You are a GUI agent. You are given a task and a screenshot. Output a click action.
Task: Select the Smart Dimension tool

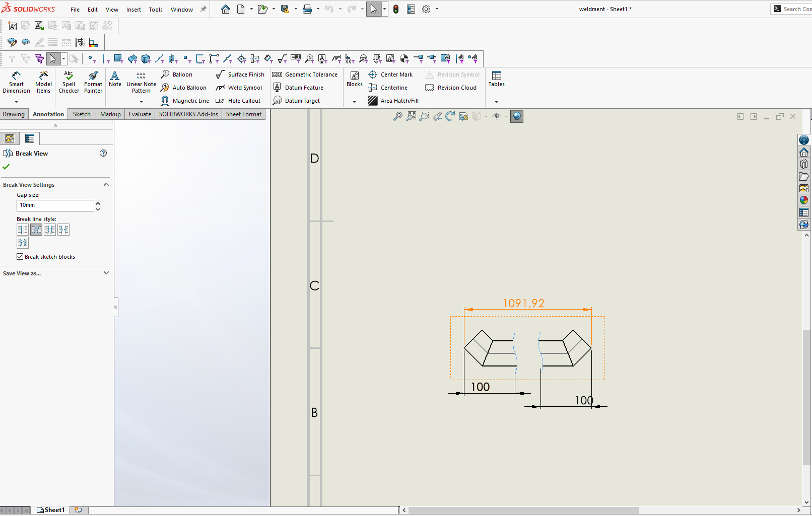(16, 82)
